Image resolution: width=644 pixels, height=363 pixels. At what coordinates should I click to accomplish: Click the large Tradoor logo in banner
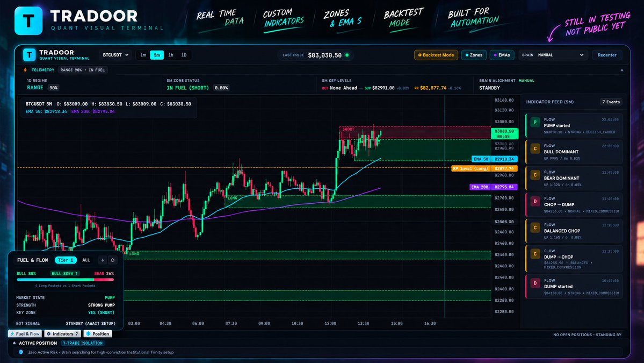pyautogui.click(x=28, y=21)
